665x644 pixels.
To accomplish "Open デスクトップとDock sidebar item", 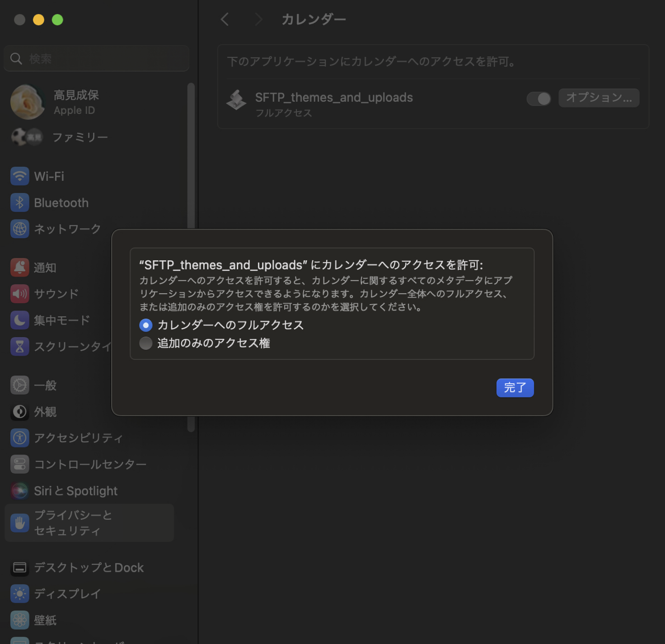I will point(89,568).
